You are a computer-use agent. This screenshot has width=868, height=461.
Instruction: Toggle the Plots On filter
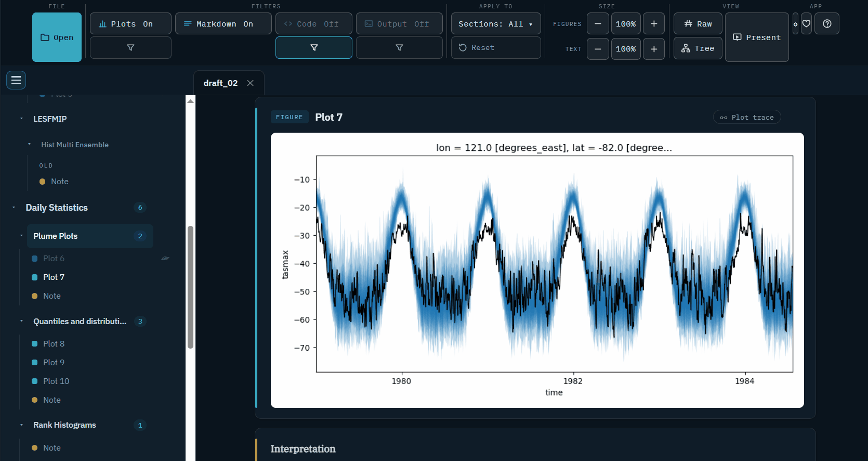pos(130,24)
